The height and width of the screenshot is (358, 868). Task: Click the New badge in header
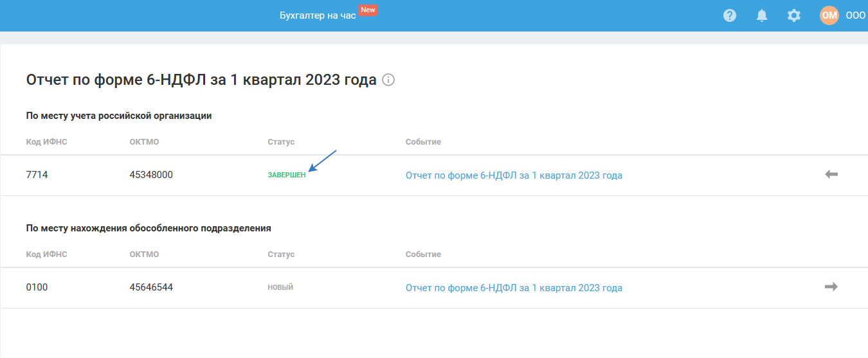click(368, 10)
